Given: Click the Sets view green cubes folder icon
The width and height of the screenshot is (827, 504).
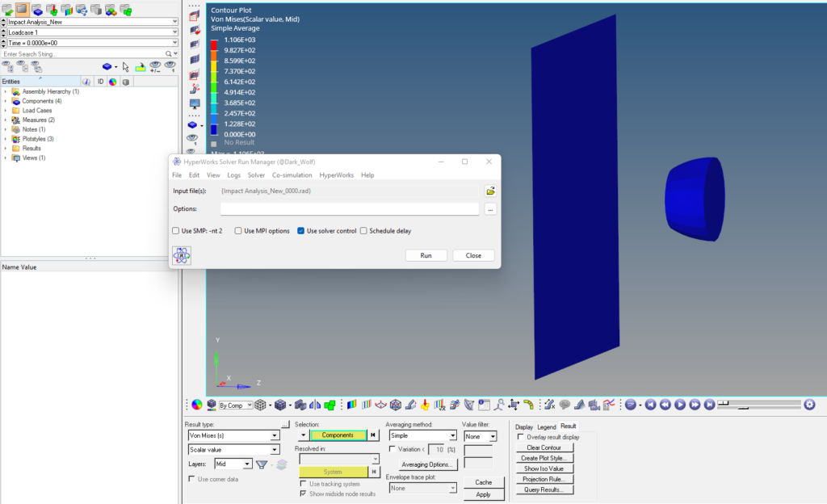Looking at the screenshot, I should click(x=125, y=10).
